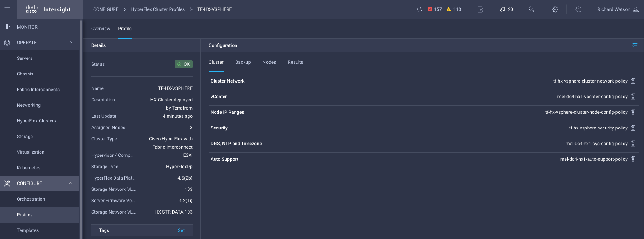This screenshot has width=644, height=239.
Task: Open the notifications bell
Action: click(419, 9)
